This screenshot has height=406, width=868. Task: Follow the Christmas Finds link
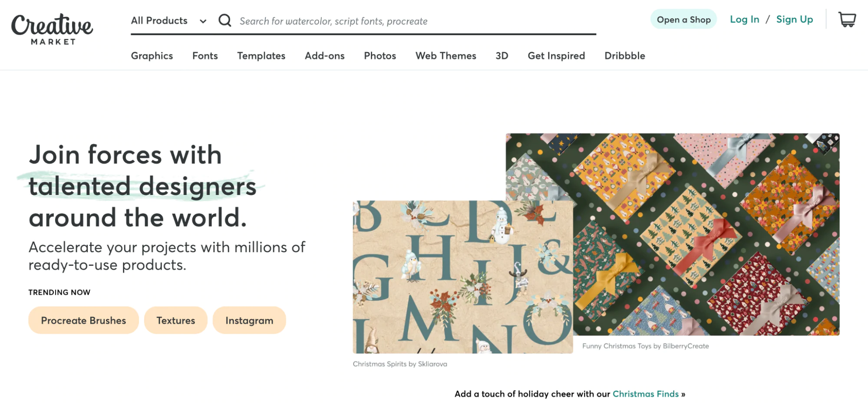tap(645, 394)
